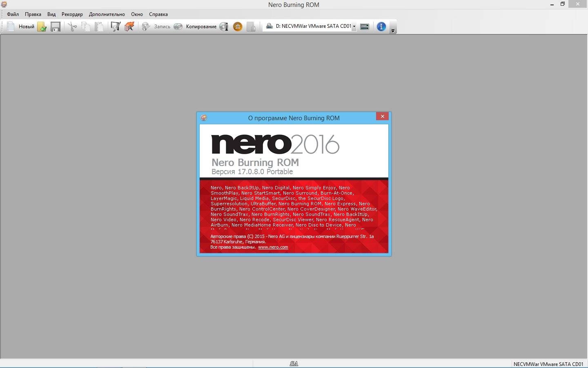Open compilation info icon with checkmark
The width and height of the screenshot is (588, 368).
pos(116,27)
